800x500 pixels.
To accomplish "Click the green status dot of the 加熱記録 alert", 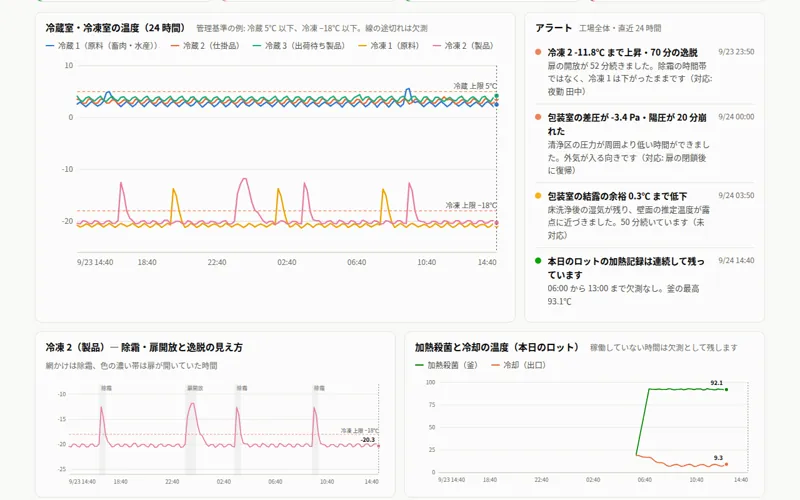I will click(538, 261).
